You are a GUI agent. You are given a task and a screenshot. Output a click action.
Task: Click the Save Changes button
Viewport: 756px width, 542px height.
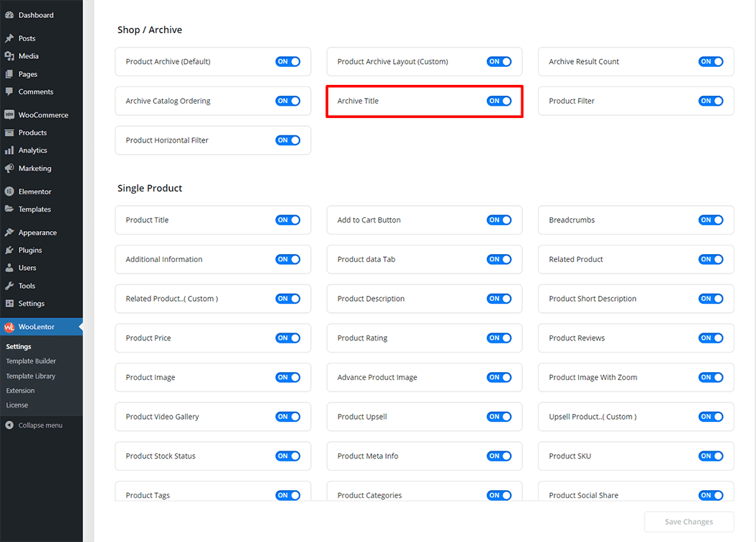coord(688,522)
